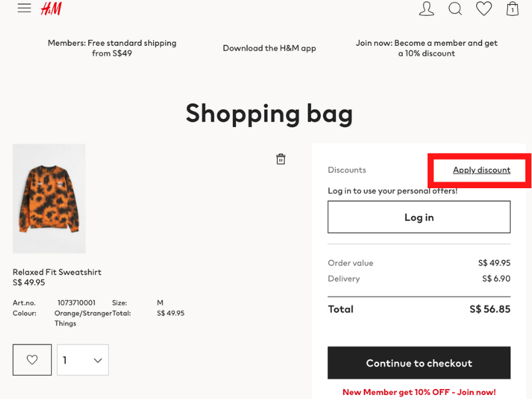Open the account profile icon
Screen dimensions: 532x399
(426, 9)
